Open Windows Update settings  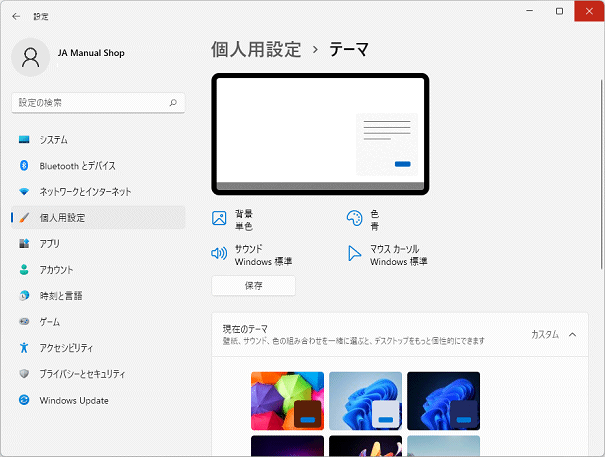(x=98, y=400)
